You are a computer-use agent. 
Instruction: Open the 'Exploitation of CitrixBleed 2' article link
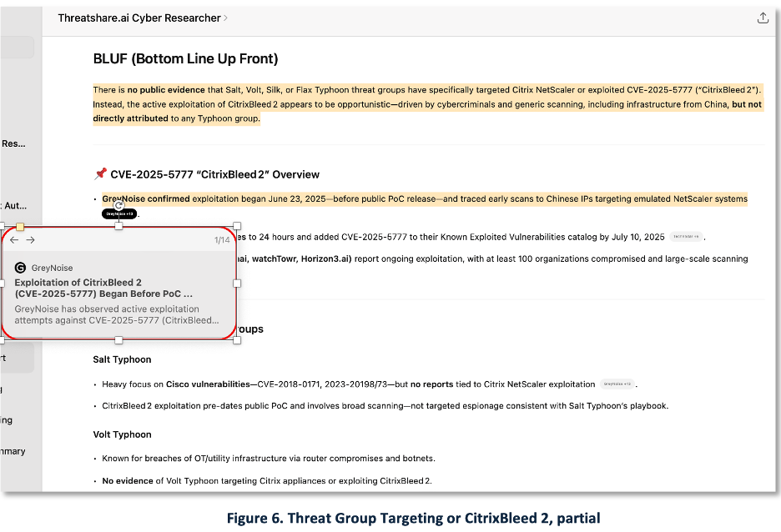point(103,289)
